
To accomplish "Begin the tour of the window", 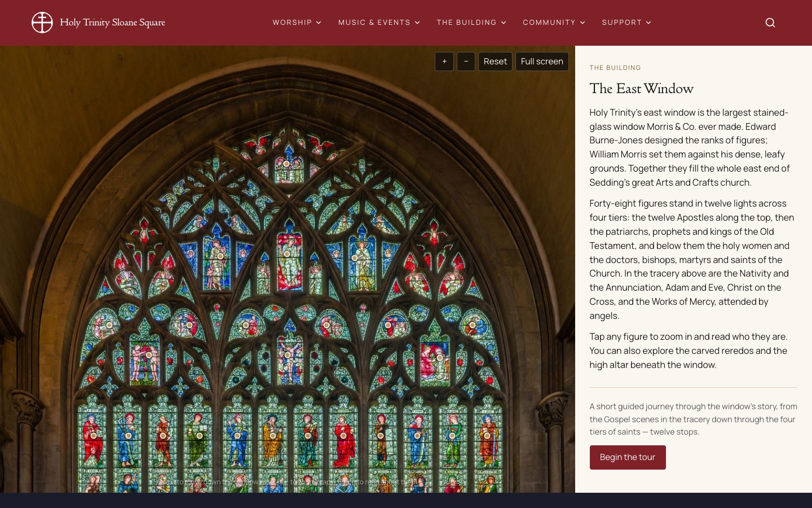I will coord(628,457).
